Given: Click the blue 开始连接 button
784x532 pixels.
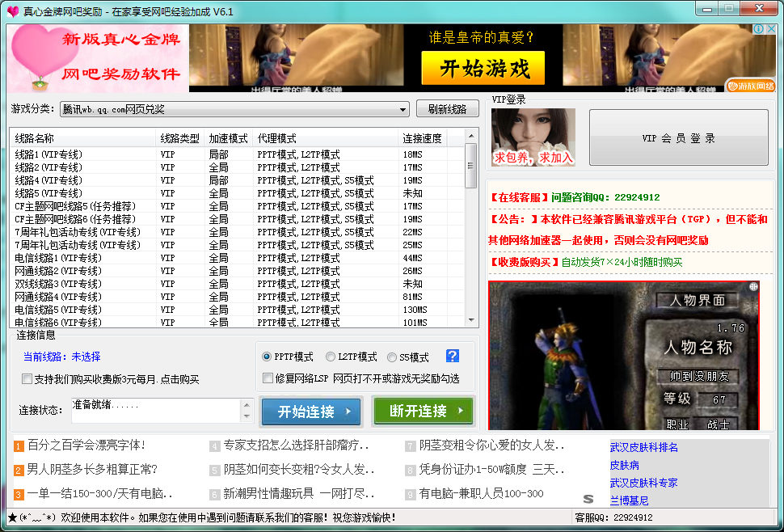Looking at the screenshot, I should pos(310,412).
